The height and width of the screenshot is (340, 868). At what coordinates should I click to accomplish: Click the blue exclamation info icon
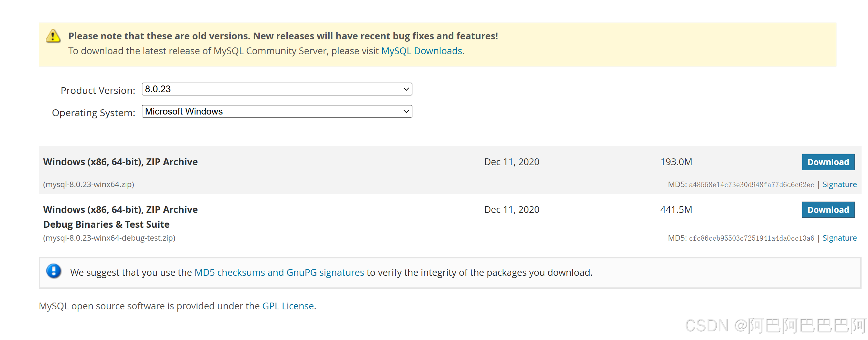point(54,272)
